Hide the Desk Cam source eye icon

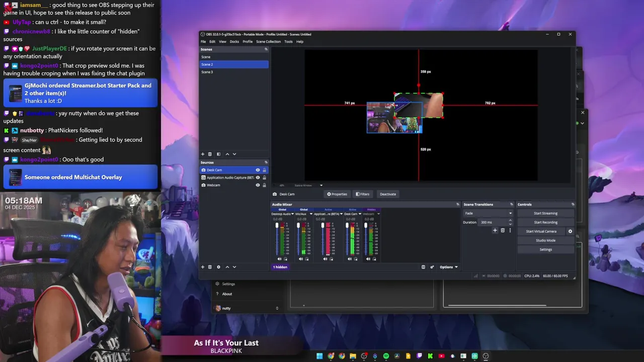click(258, 170)
